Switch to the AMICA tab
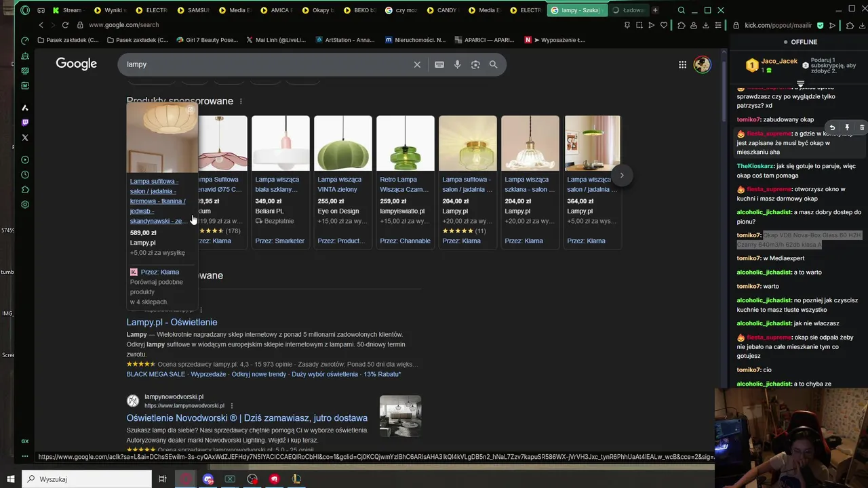The height and width of the screenshot is (488, 868). pos(278,10)
